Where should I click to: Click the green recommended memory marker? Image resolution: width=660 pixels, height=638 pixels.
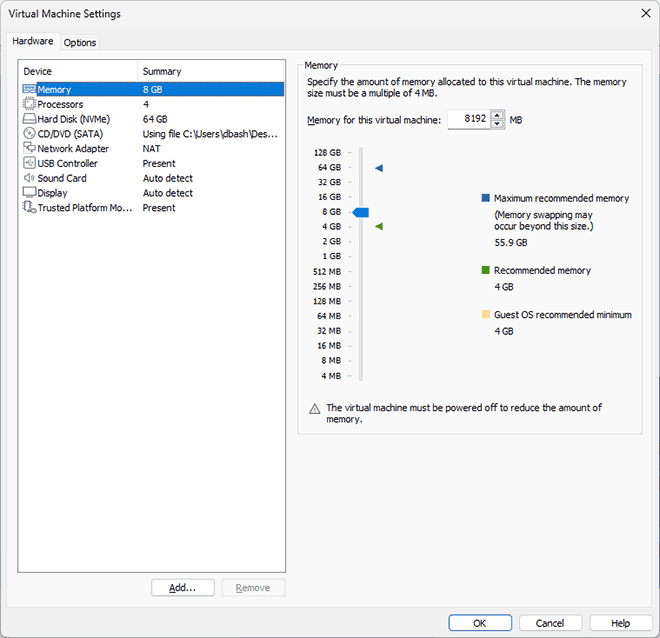tap(379, 226)
